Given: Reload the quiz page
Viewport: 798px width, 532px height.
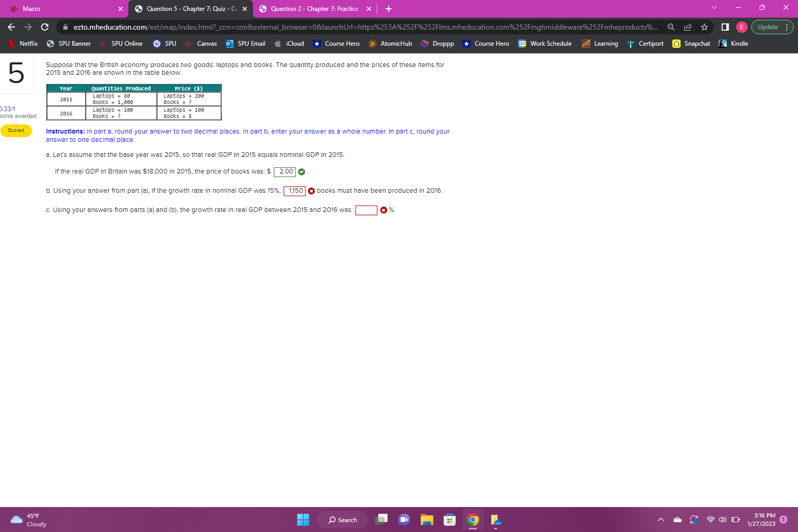Looking at the screenshot, I should point(44,27).
